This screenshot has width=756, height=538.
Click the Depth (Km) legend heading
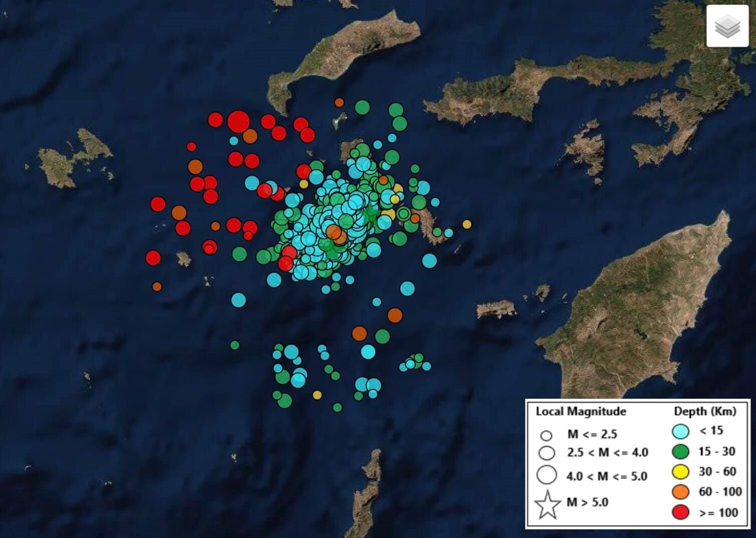704,412
